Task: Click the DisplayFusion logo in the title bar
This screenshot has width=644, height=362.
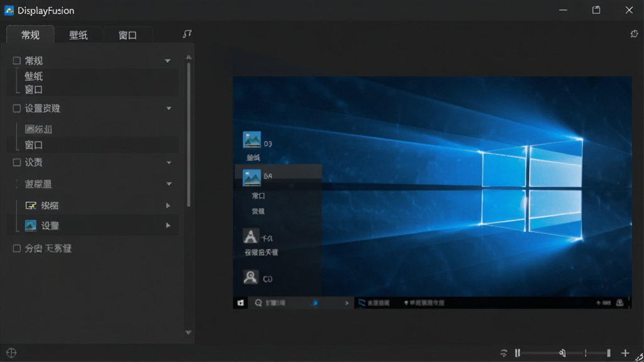Action: point(9,10)
